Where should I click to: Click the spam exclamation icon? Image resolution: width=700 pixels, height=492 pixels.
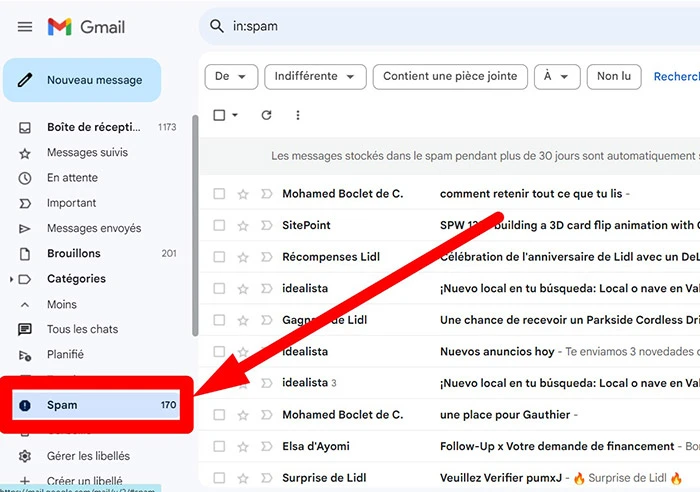(x=25, y=405)
